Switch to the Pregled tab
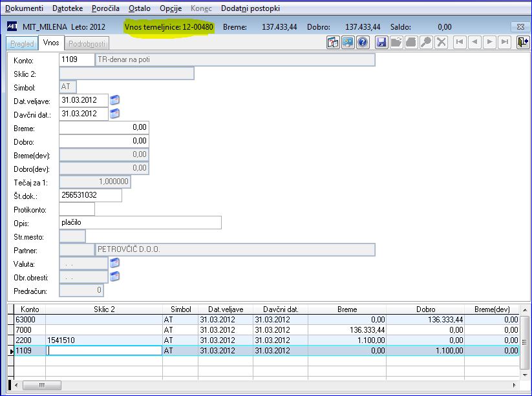The image size is (532, 396). 23,43
